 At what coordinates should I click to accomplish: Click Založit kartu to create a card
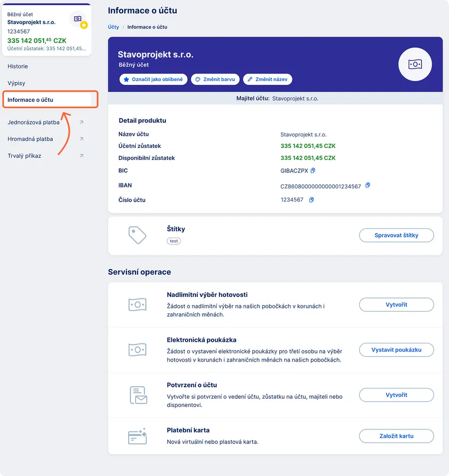[396, 436]
